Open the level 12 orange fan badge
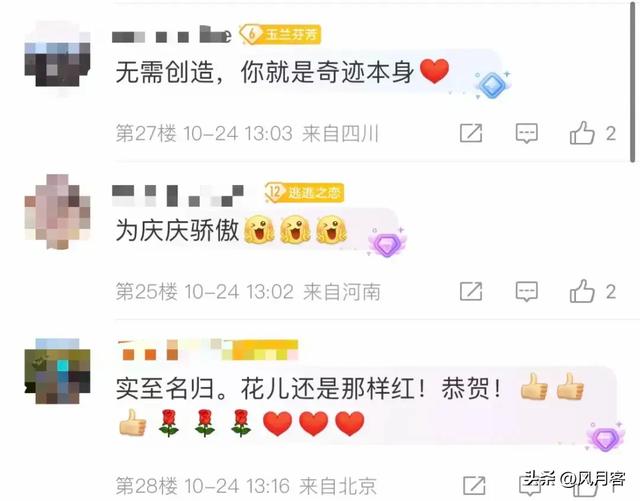 click(304, 192)
